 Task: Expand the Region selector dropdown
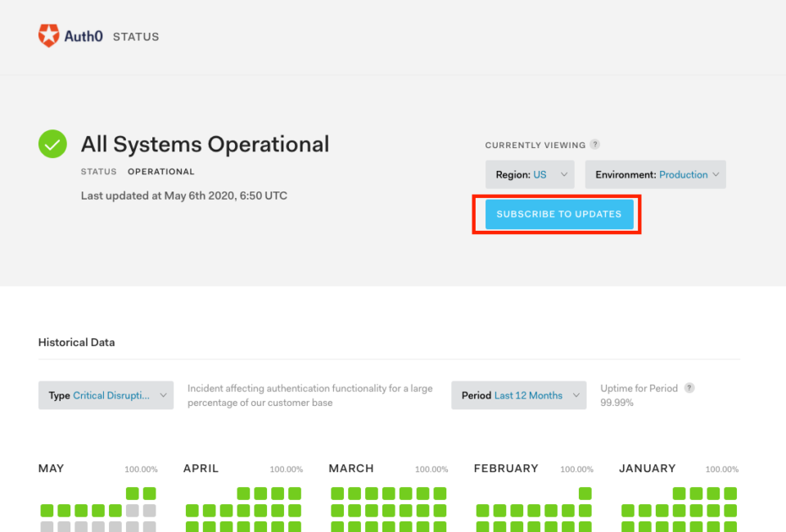coord(530,174)
